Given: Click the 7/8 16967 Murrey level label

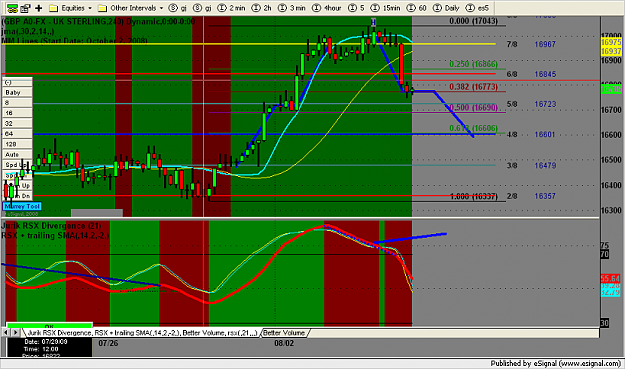Looking at the screenshot, I should click(x=531, y=44).
